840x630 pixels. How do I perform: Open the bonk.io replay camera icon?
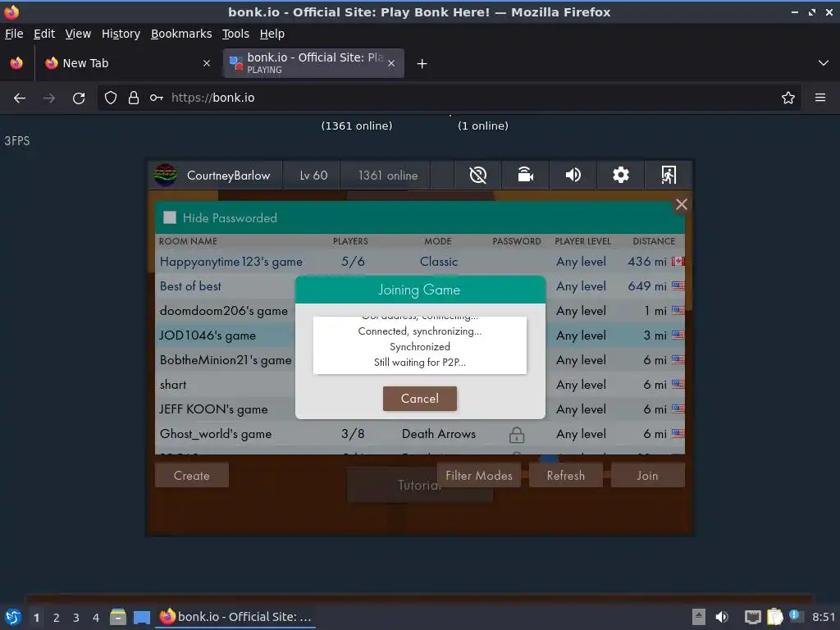tap(525, 176)
